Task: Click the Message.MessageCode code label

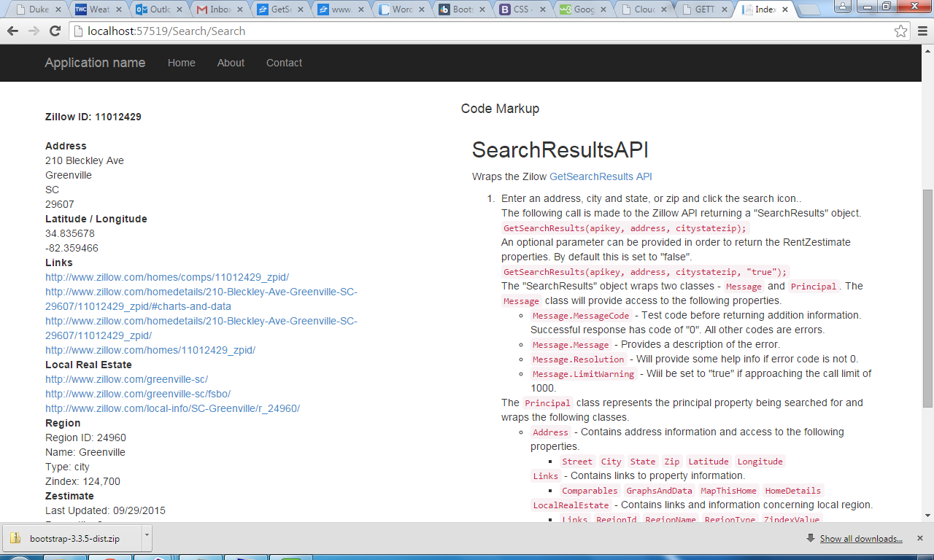Action: pyautogui.click(x=581, y=316)
